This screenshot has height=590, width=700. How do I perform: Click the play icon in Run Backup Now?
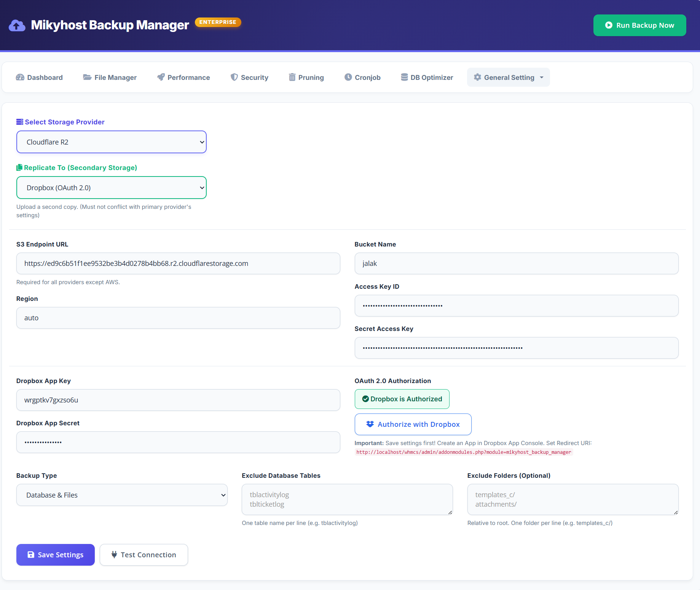609,25
